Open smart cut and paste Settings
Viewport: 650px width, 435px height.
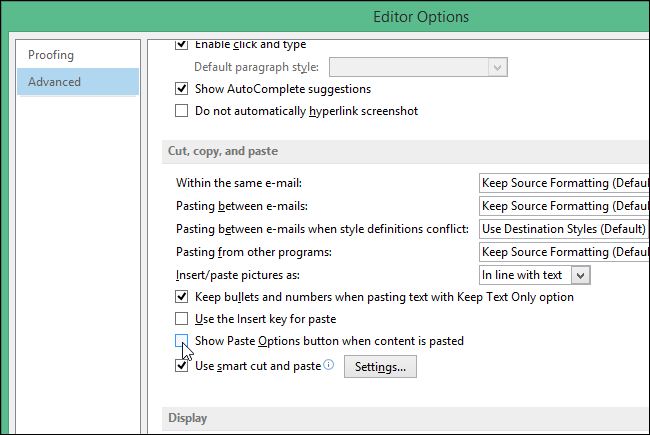(380, 367)
